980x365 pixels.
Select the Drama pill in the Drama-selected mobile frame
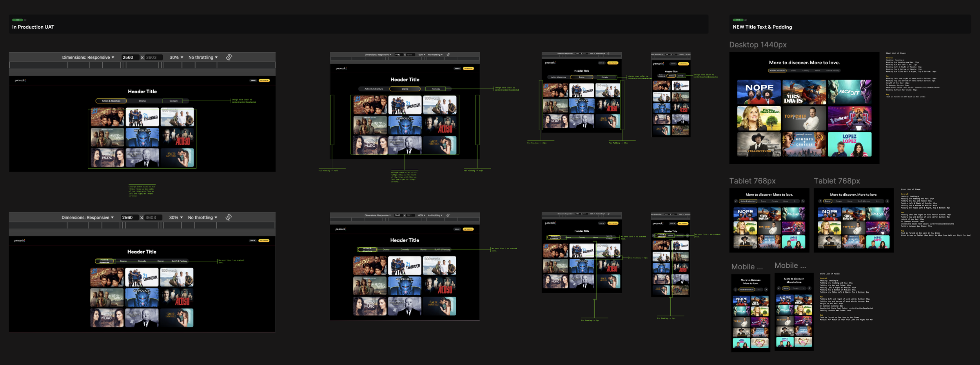pos(786,289)
